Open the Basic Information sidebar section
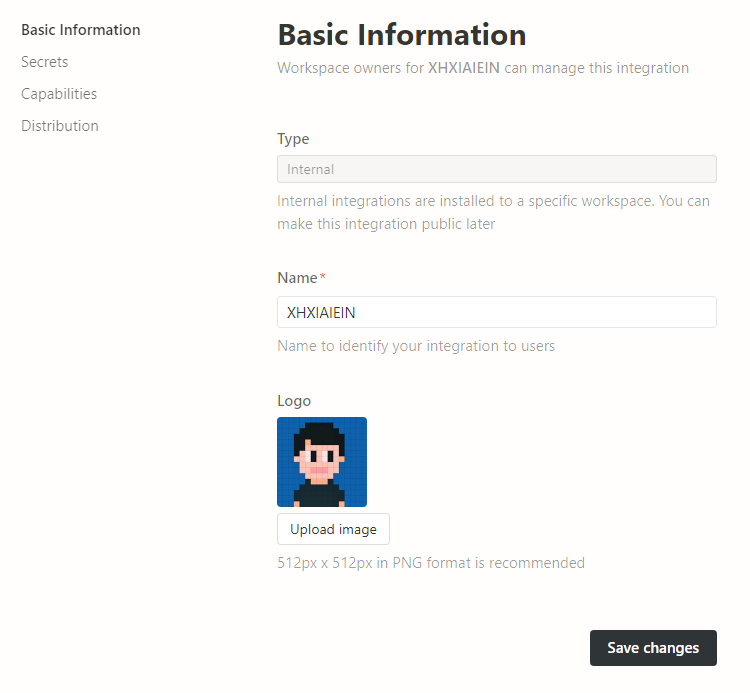 pos(80,30)
